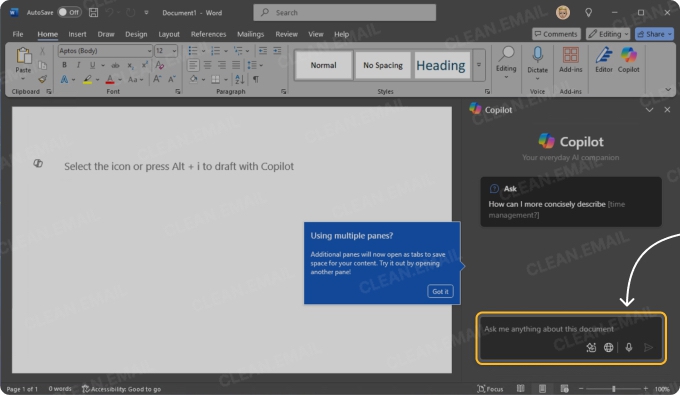Toggle Bold formatting
680x395 pixels.
64,65
